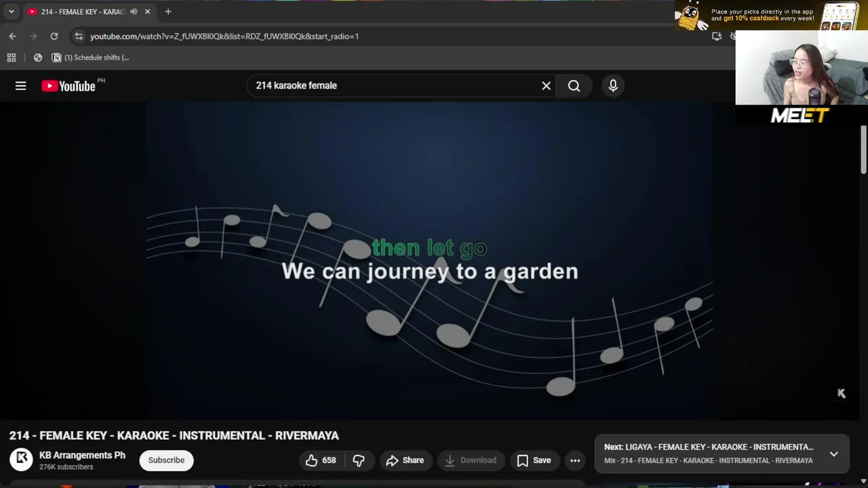
Task: Open KB Arrangements Ph channel name link
Action: (82, 455)
